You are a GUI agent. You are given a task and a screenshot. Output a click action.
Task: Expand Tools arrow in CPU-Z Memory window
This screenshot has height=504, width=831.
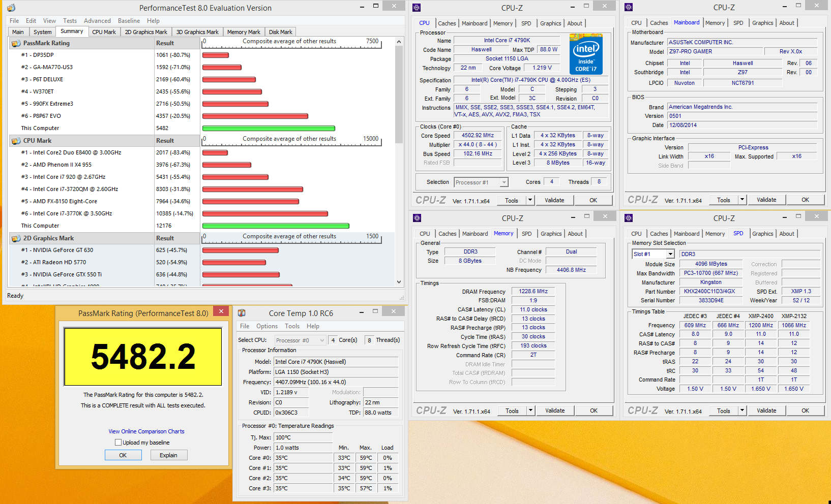(530, 411)
